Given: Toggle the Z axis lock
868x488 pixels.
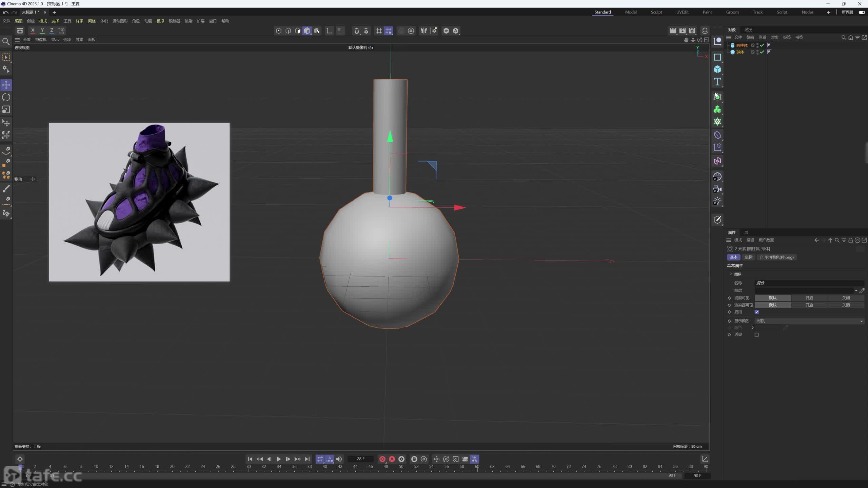Looking at the screenshot, I should (52, 30).
